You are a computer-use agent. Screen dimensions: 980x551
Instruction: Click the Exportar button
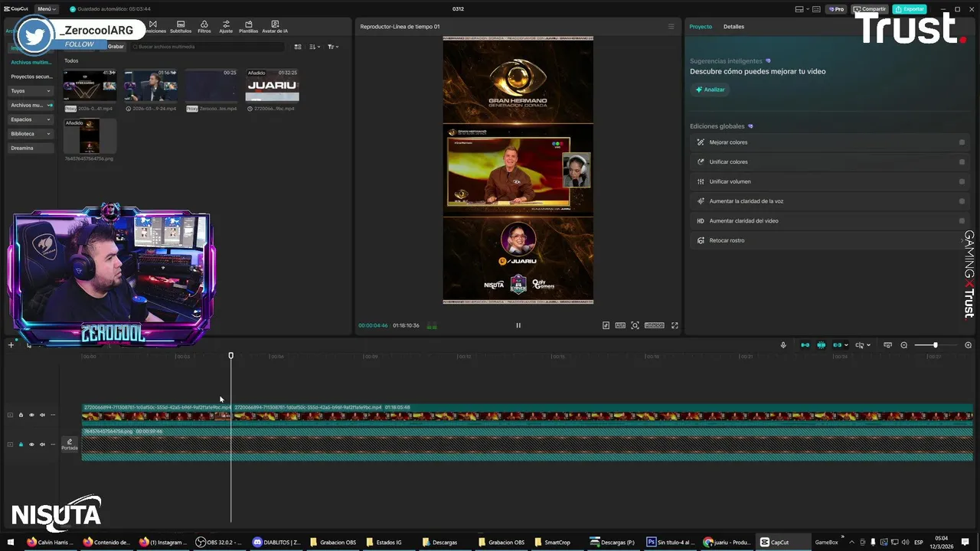pyautogui.click(x=909, y=9)
